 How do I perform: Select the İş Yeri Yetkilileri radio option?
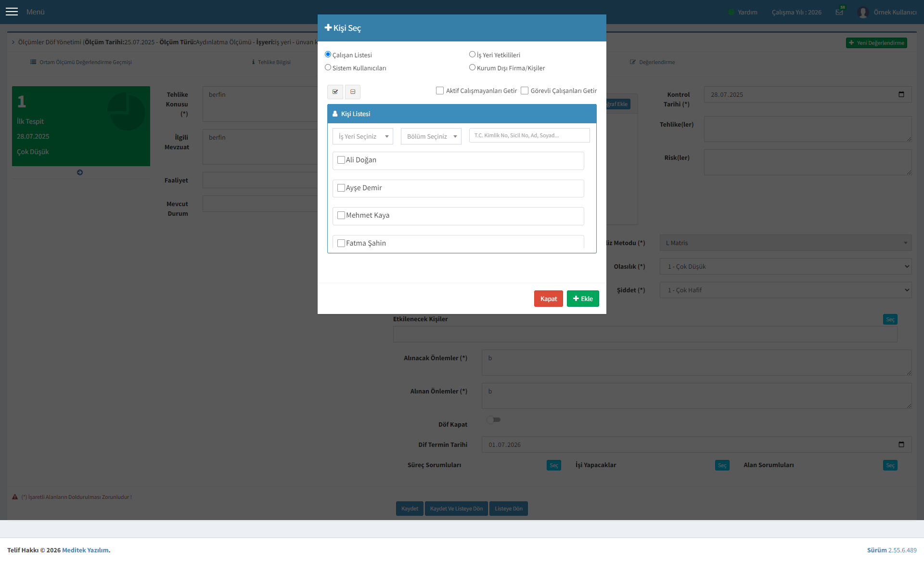pyautogui.click(x=472, y=54)
